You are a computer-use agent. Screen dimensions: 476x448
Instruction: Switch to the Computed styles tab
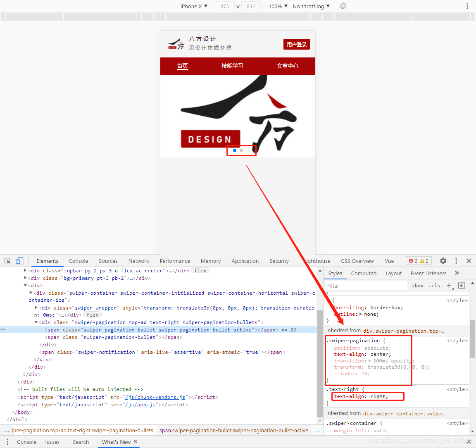tap(364, 273)
